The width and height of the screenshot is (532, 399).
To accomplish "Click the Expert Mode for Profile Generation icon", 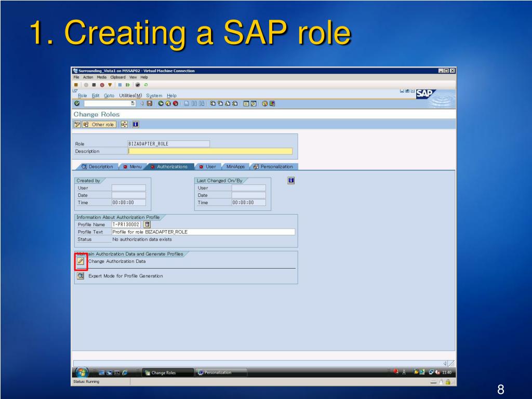I will (81, 276).
